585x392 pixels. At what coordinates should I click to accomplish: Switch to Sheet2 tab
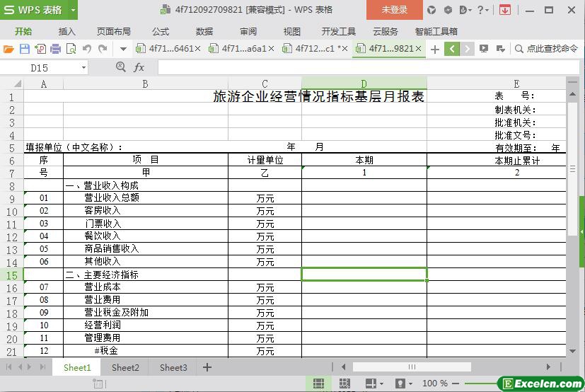(x=125, y=367)
